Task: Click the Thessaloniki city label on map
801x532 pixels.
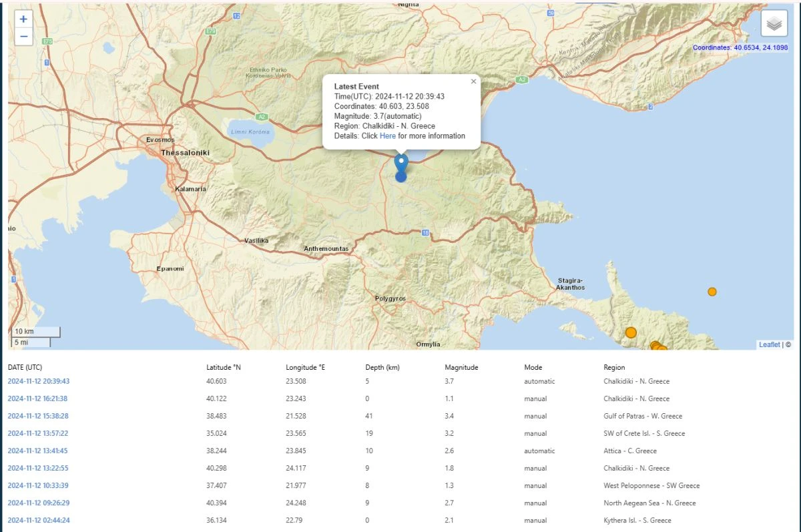Action: coord(185,153)
